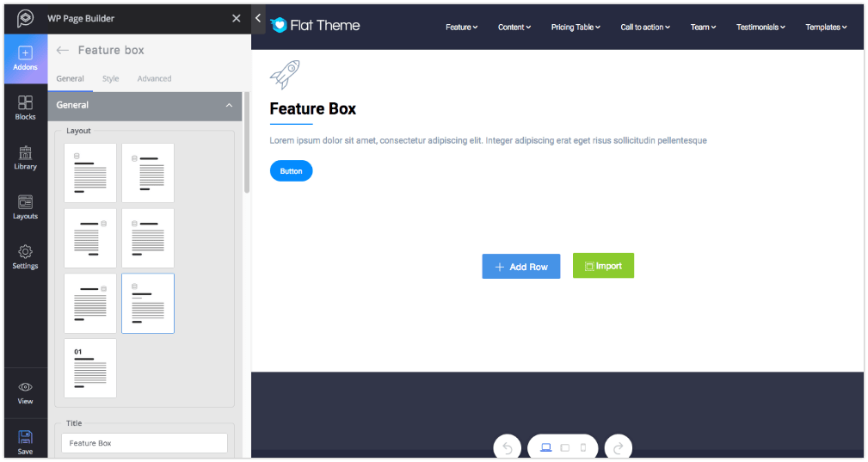Click the Add Row button
The height and width of the screenshot is (462, 868).
[x=521, y=267]
